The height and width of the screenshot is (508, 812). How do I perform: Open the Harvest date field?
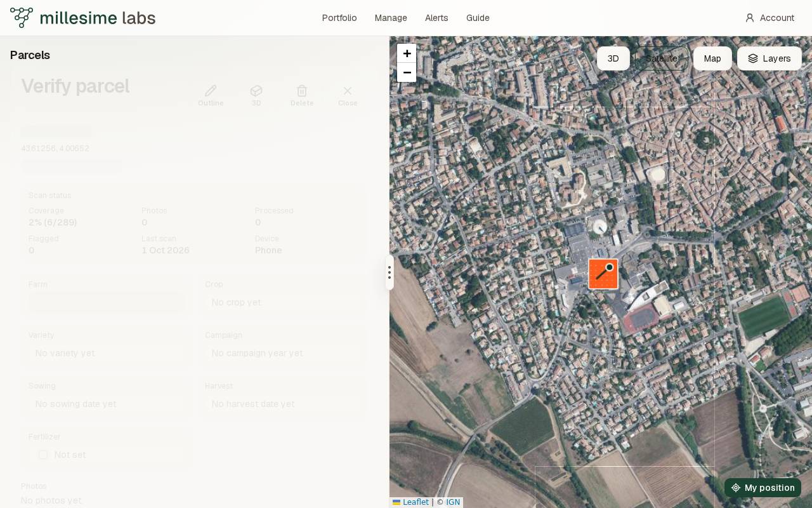(x=283, y=404)
